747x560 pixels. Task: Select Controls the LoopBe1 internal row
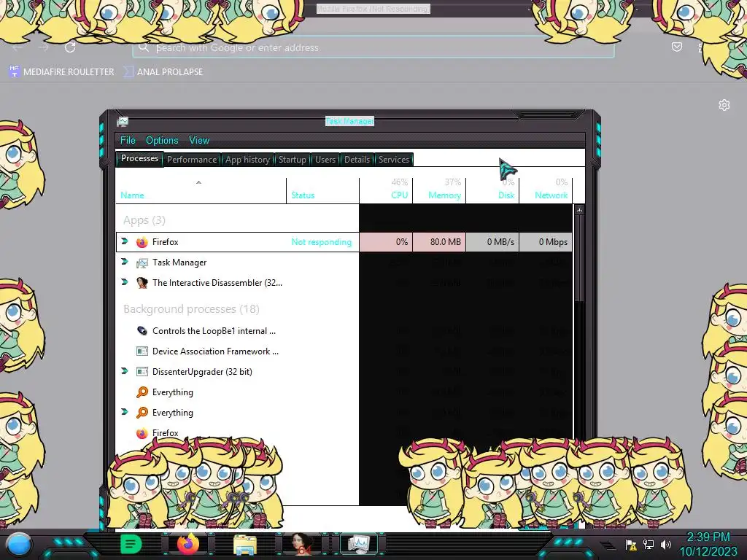point(214,331)
